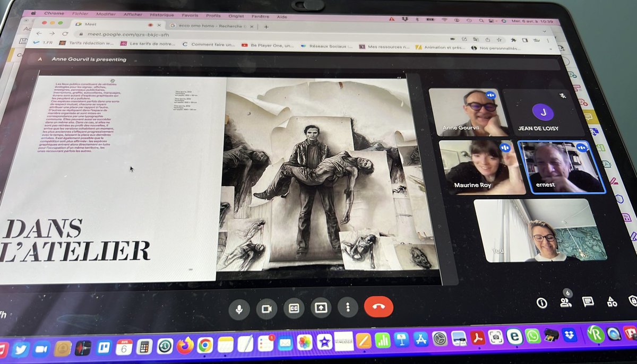Open the Favoris menu
The image size is (637, 364).
(190, 16)
